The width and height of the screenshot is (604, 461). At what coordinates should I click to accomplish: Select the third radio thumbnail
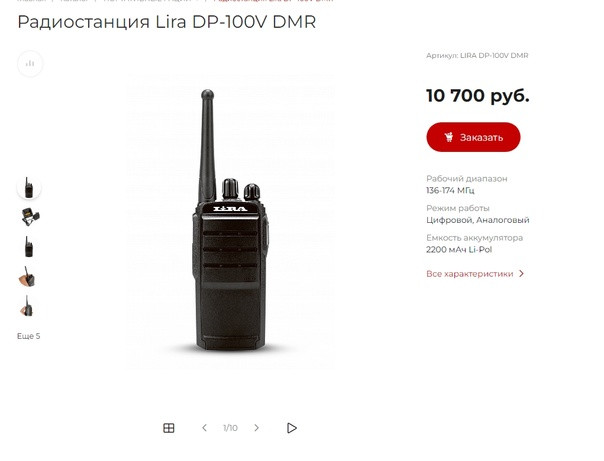[29, 246]
